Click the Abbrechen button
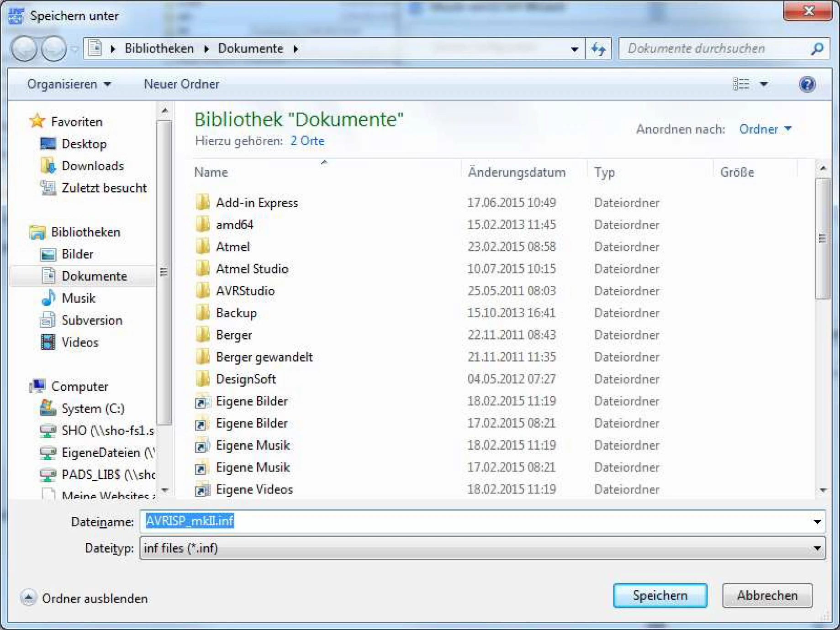840x630 pixels. point(767,595)
